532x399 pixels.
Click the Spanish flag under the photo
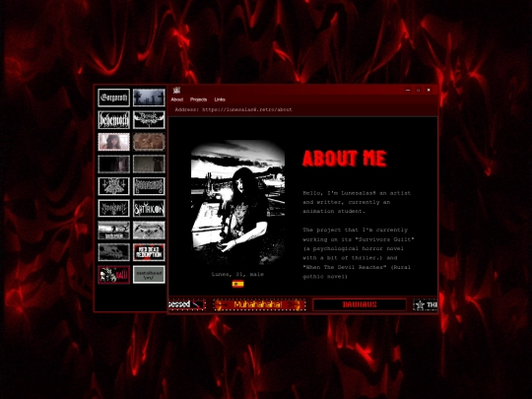pos(237,284)
